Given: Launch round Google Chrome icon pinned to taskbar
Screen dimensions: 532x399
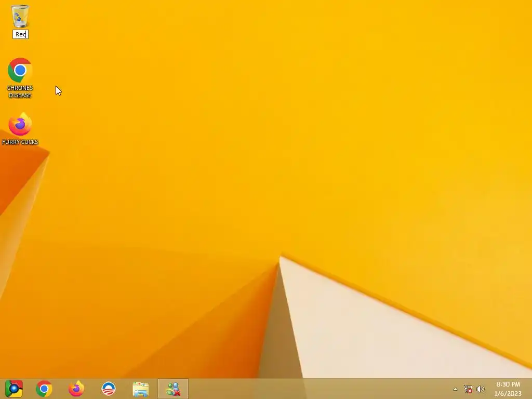Looking at the screenshot, I should point(44,389).
